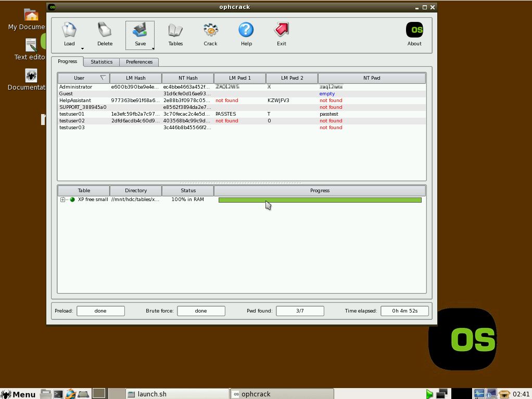Click the Preload 'done' field
This screenshot has width=532, height=399.
pos(100,311)
